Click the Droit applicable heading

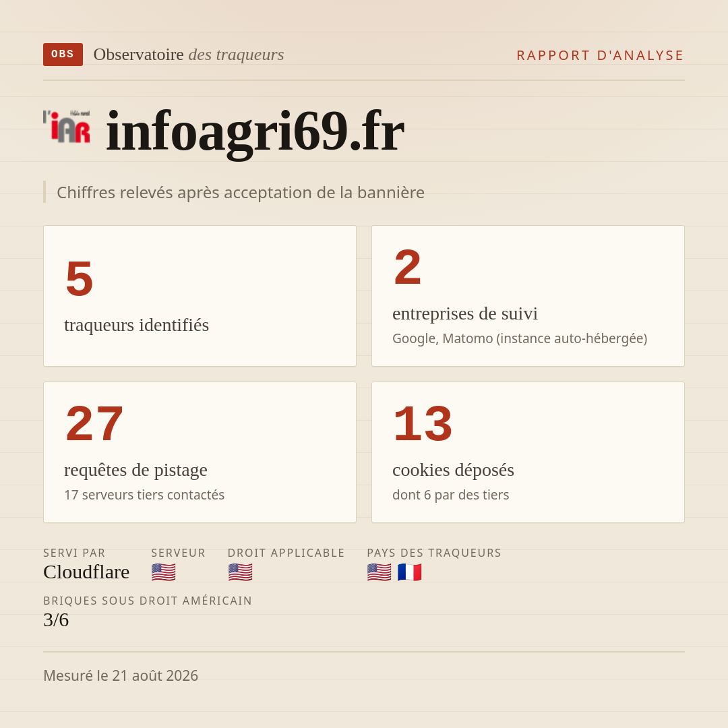286,553
